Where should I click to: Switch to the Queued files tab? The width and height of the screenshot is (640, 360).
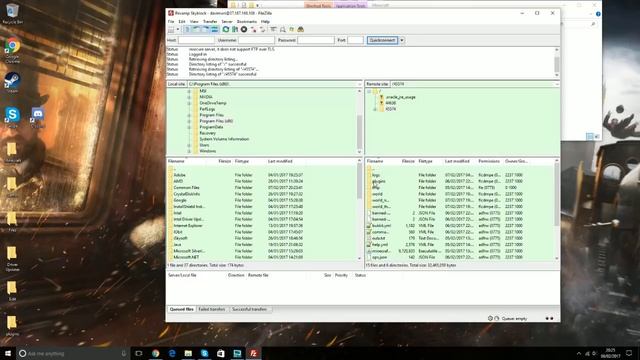point(182,309)
